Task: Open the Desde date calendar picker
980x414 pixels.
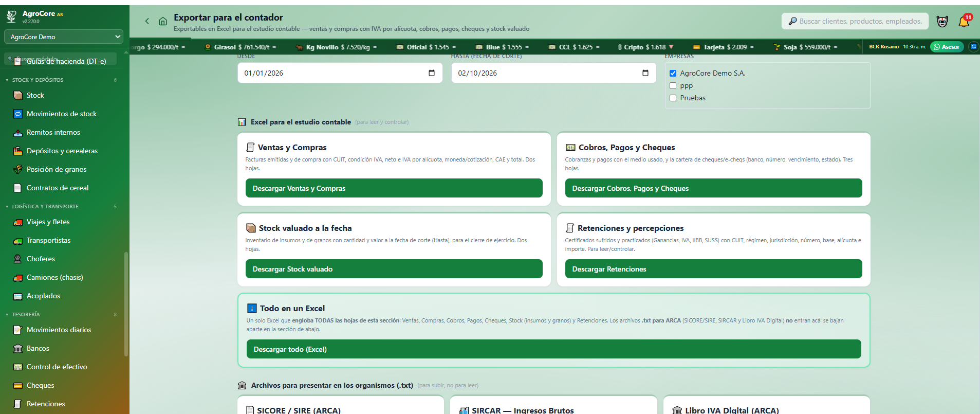Action: [x=432, y=73]
